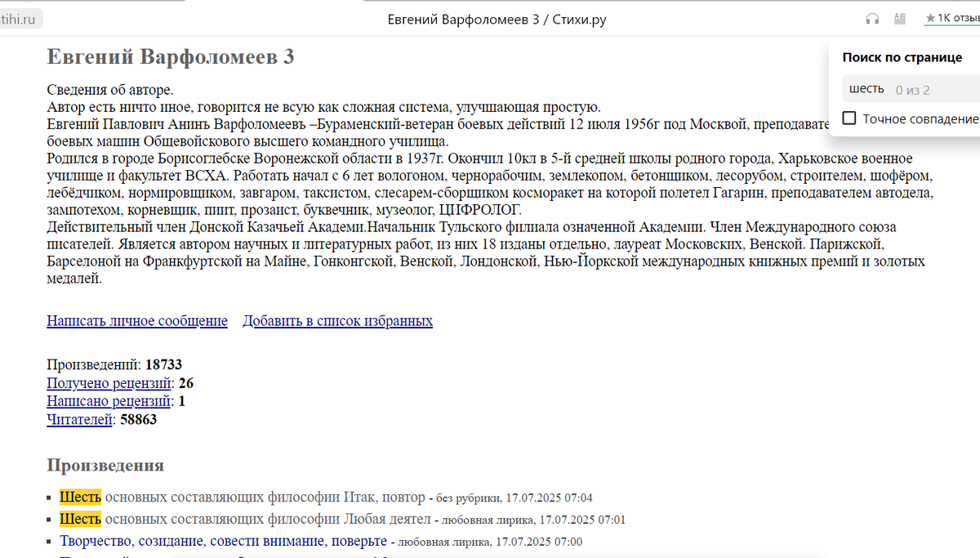Open the Написать личное сообщение link

point(137,321)
